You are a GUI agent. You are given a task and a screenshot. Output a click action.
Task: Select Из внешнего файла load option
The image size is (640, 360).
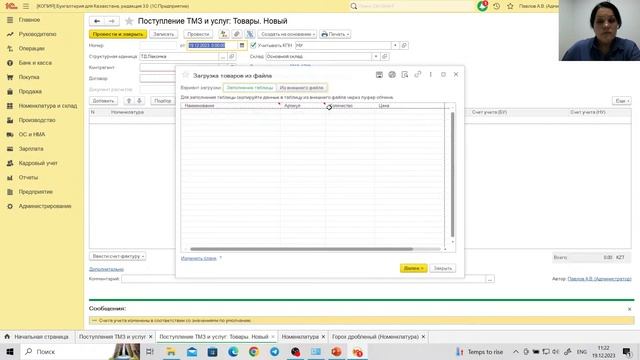[x=302, y=88]
